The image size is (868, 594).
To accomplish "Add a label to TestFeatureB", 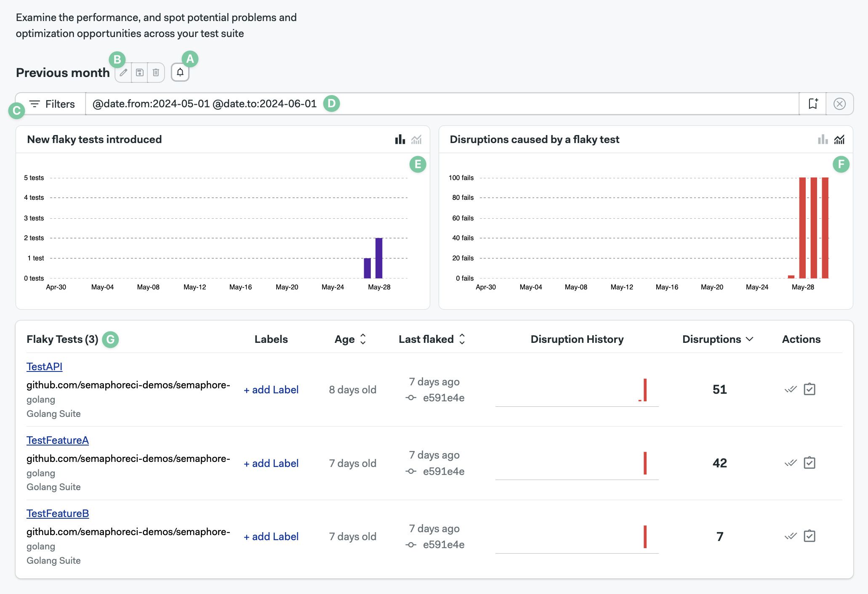I will [271, 536].
